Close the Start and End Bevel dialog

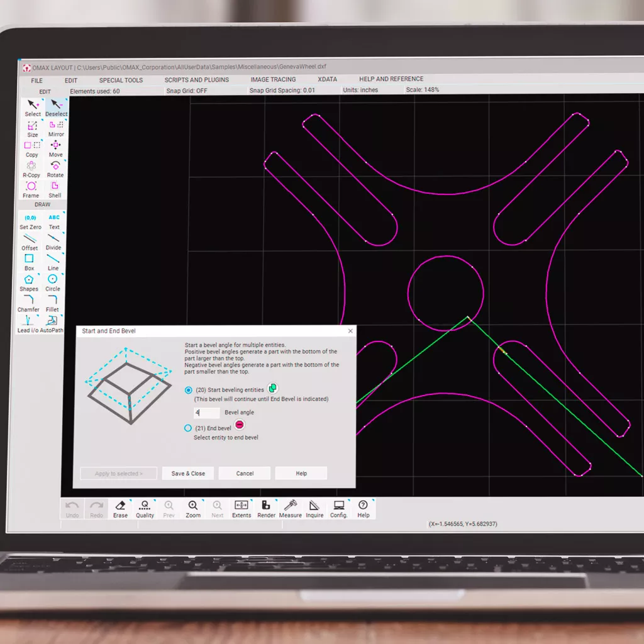tap(350, 331)
